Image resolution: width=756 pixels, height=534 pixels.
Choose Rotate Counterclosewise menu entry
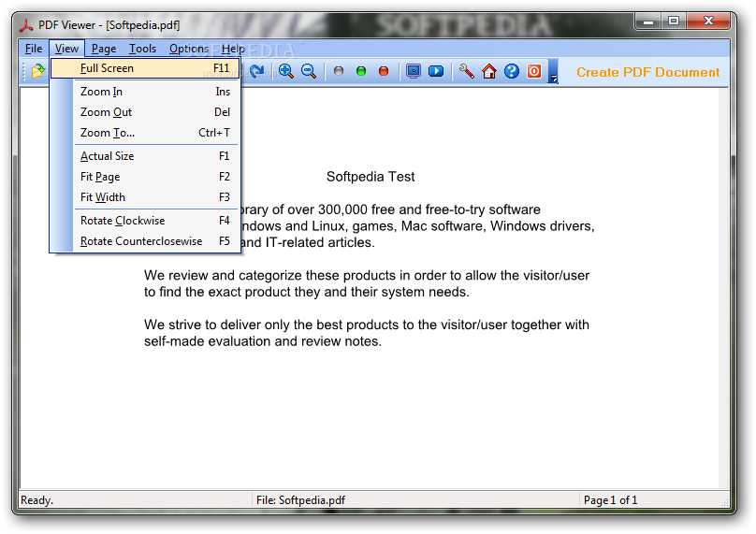pyautogui.click(x=145, y=241)
